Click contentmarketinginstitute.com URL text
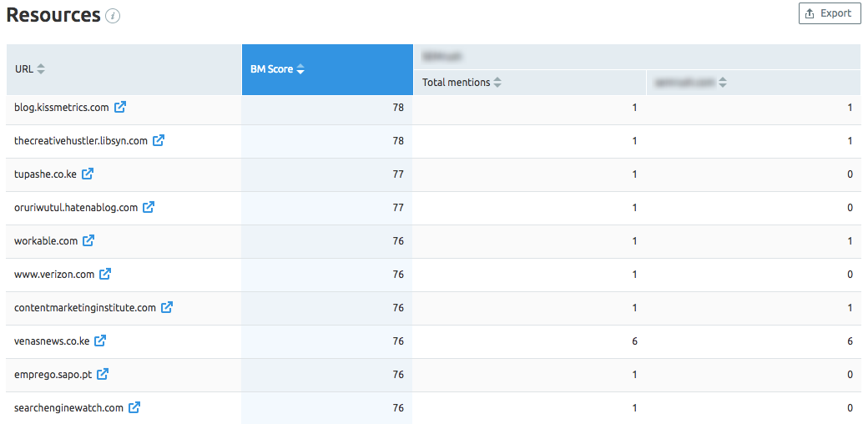This screenshot has height=424, width=868. [x=85, y=307]
